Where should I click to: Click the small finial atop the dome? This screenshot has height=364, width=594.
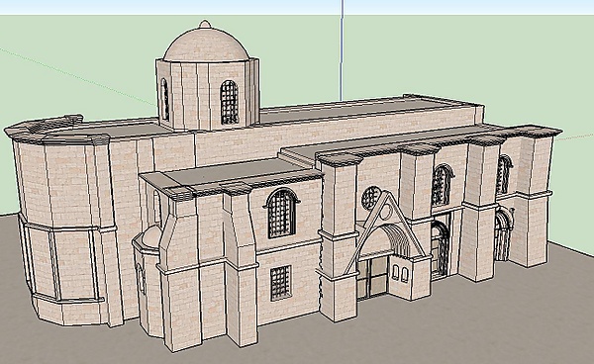(x=205, y=24)
